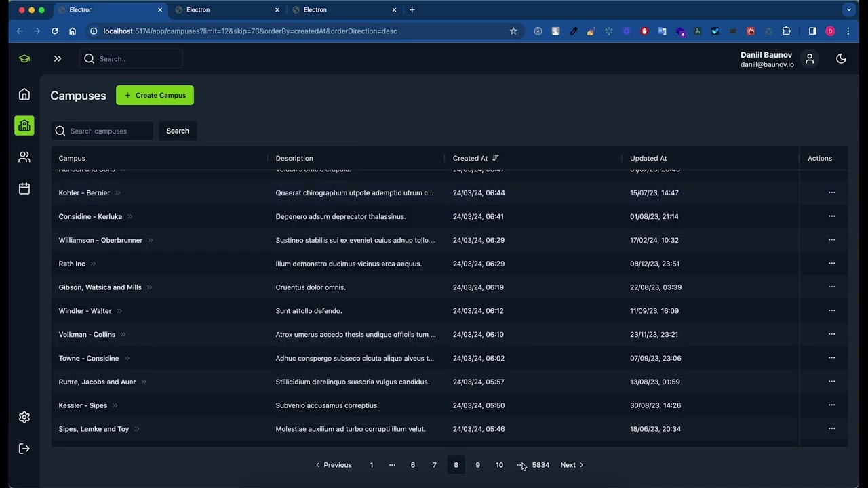The height and width of the screenshot is (488, 868).
Task: Click the browser address bar URL
Action: point(250,31)
